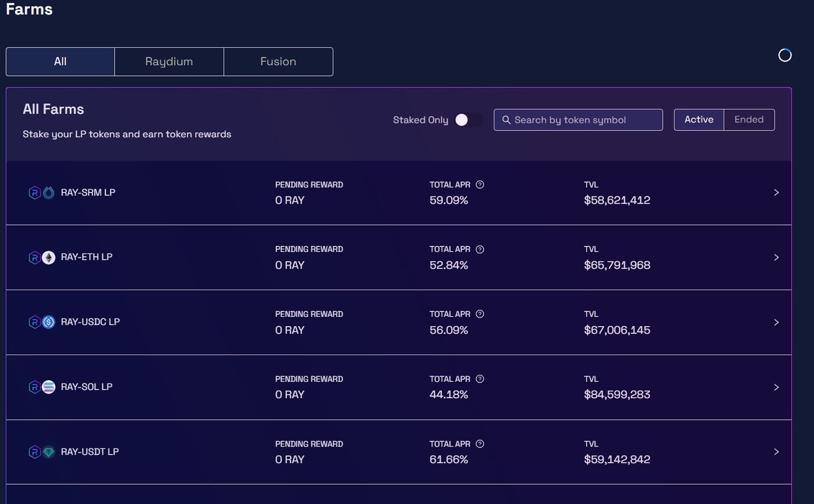
Task: Focus the Search by token symbol field
Action: [x=578, y=120]
